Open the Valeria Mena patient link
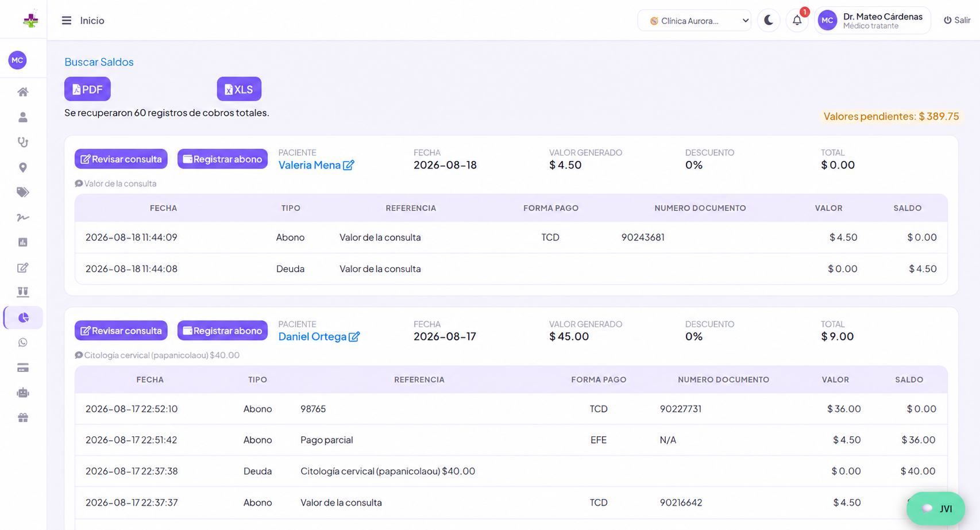The width and height of the screenshot is (980, 530). point(310,165)
